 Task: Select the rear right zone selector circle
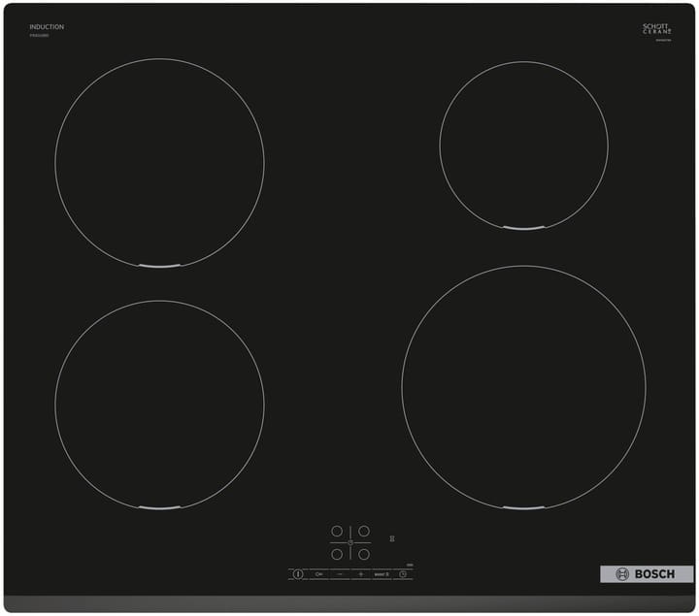364,531
